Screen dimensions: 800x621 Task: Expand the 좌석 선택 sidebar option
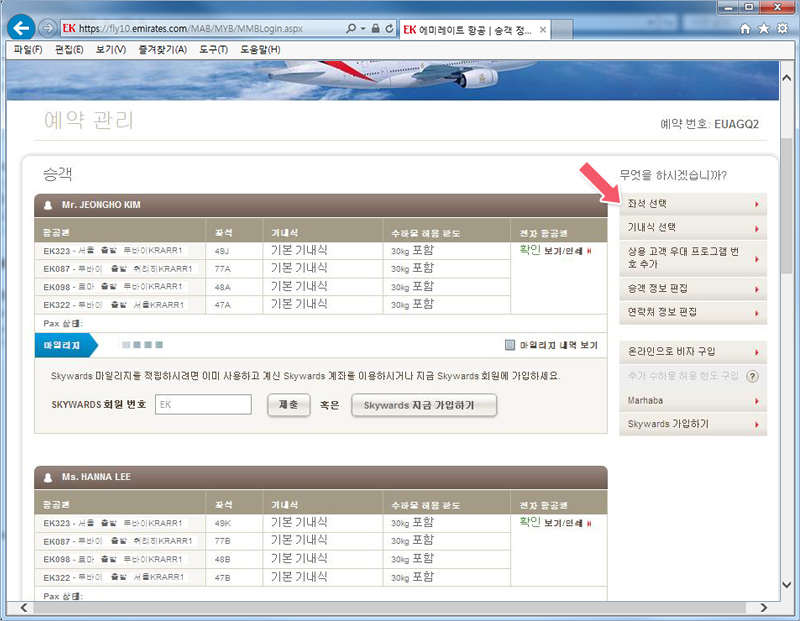point(692,204)
